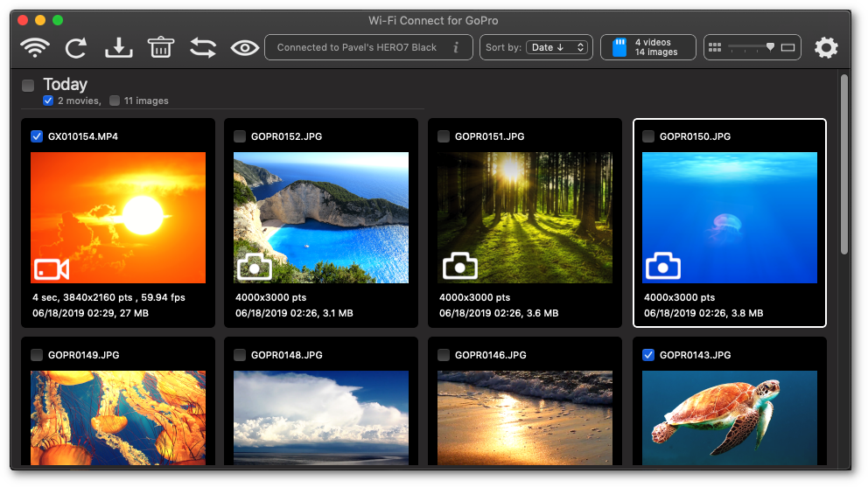Image resolution: width=868 pixels, height=487 pixels.
Task: Toggle the Today group checkbox
Action: coord(28,85)
